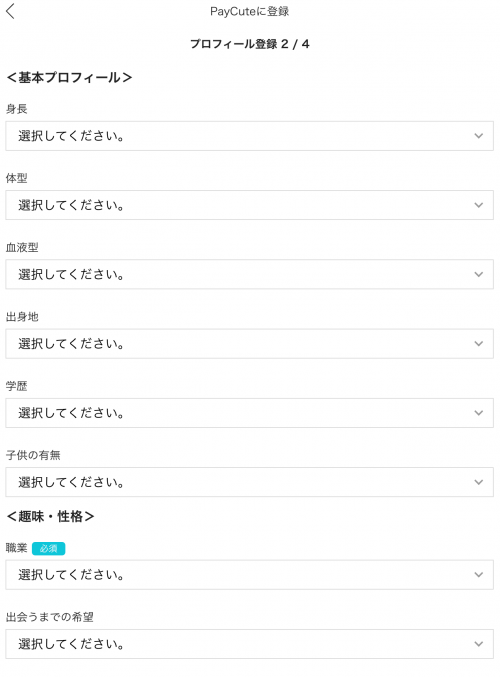Click the PayCuteに登録 page title
Image resolution: width=500 pixels, height=677 pixels.
point(250,11)
